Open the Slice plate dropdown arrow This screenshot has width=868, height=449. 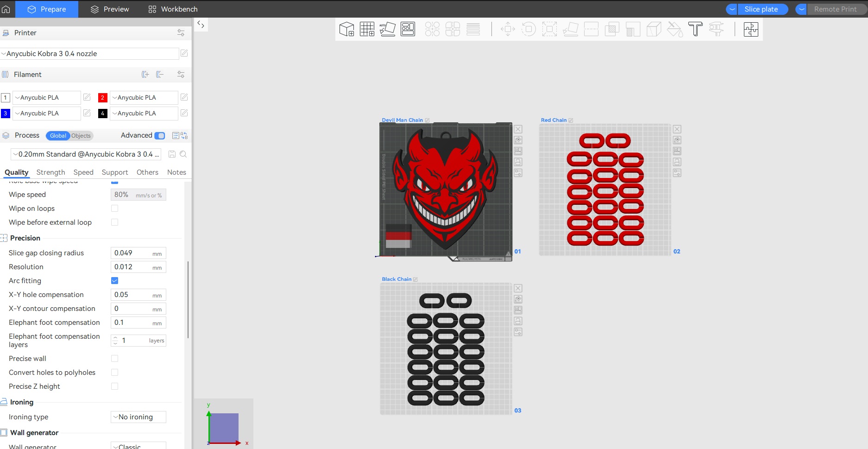(732, 9)
